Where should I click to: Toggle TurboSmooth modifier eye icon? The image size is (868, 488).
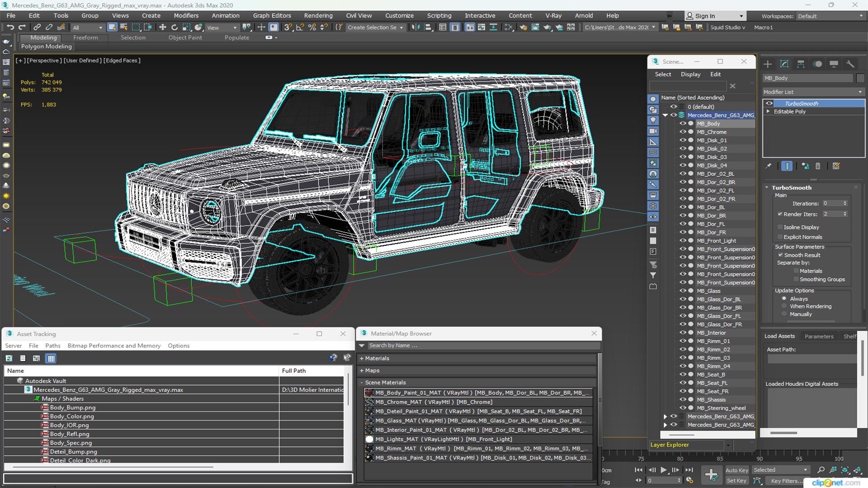(x=769, y=103)
